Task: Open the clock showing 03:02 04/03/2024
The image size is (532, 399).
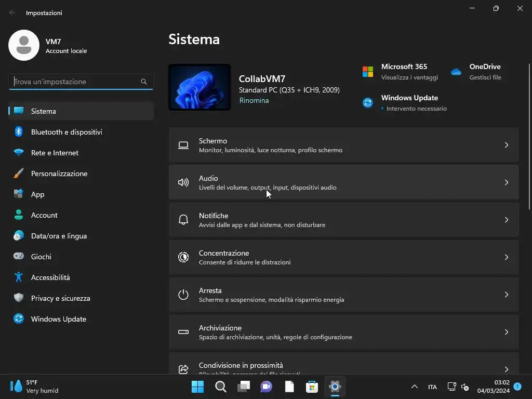Action: click(494, 387)
